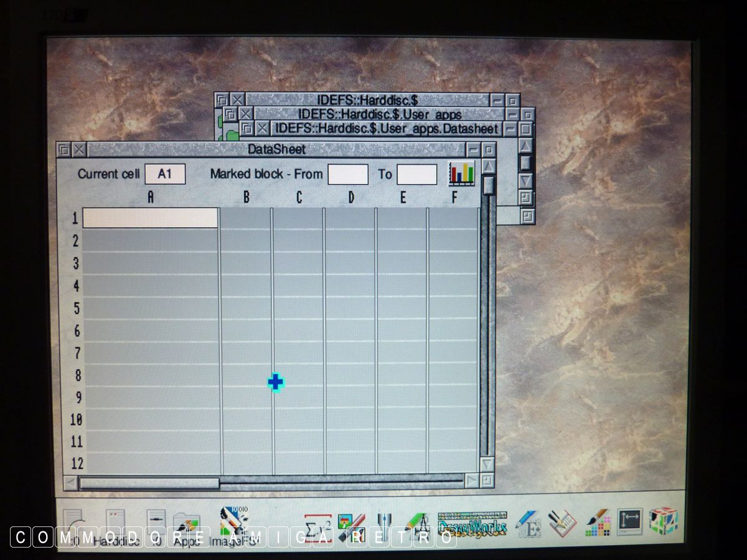
Task: Click the Marked block From field
Action: point(348,174)
